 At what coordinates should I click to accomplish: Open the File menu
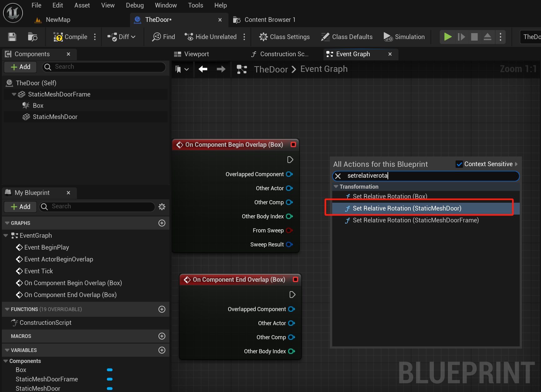tap(37, 5)
